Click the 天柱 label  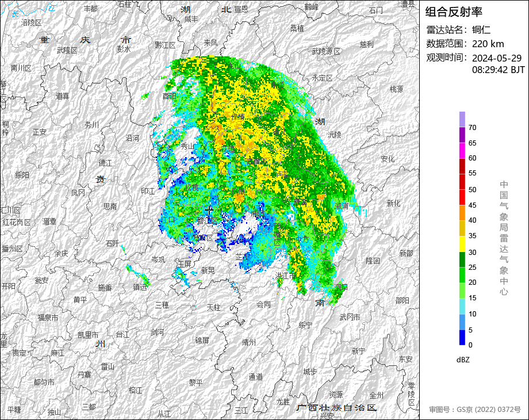[213, 307]
